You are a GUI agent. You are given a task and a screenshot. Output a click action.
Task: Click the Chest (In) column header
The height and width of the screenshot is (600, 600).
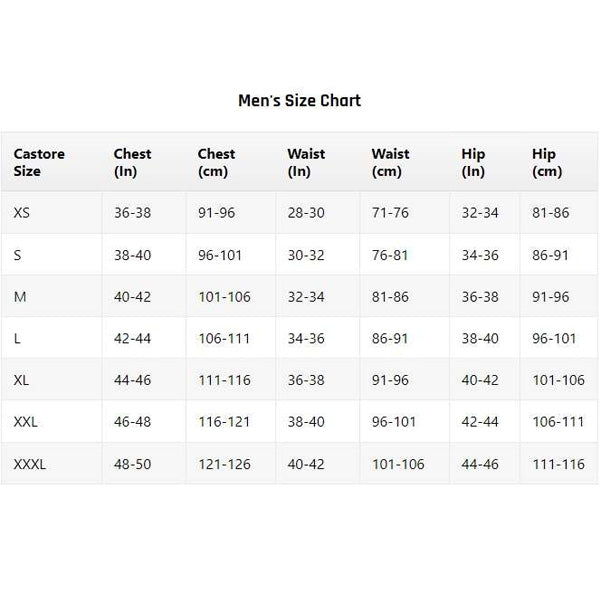132,162
